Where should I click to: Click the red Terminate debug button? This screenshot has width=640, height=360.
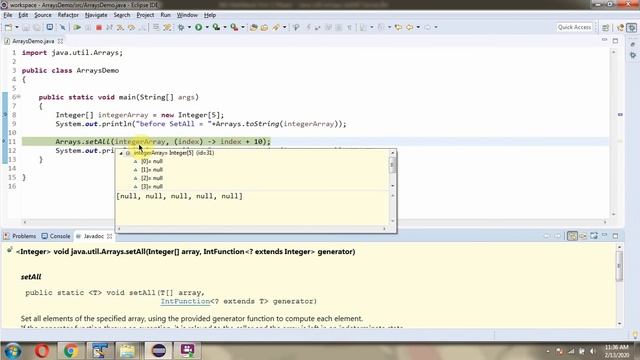[x=98, y=27]
